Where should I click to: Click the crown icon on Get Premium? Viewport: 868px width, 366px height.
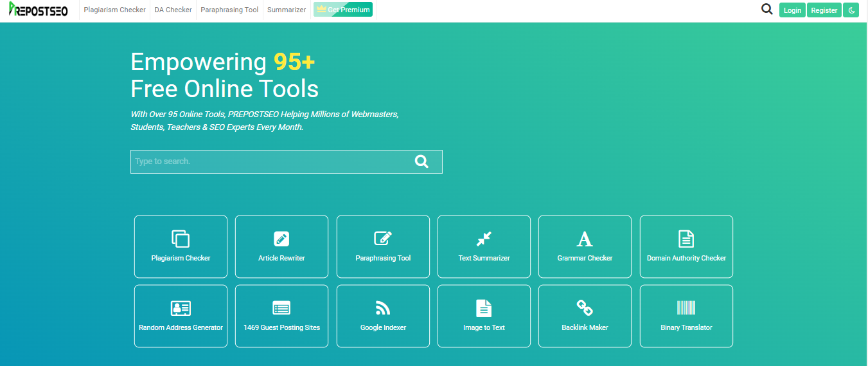322,10
